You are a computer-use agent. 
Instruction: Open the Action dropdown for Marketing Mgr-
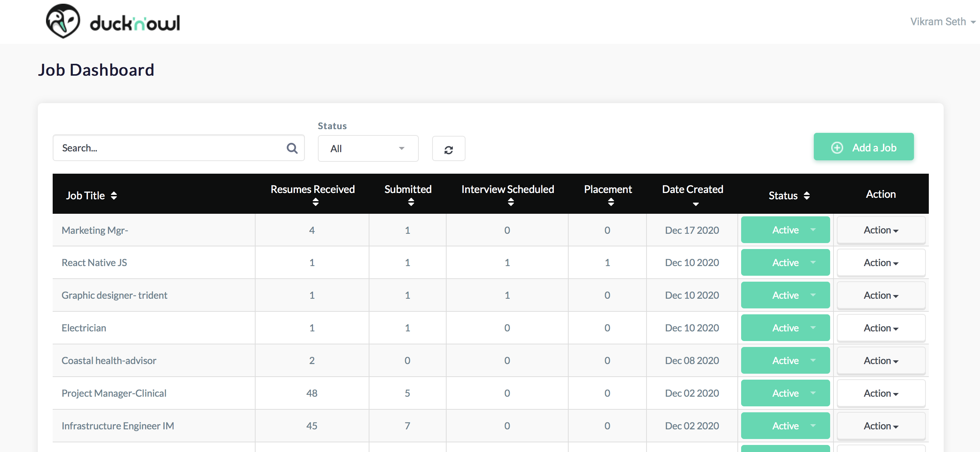coord(881,230)
